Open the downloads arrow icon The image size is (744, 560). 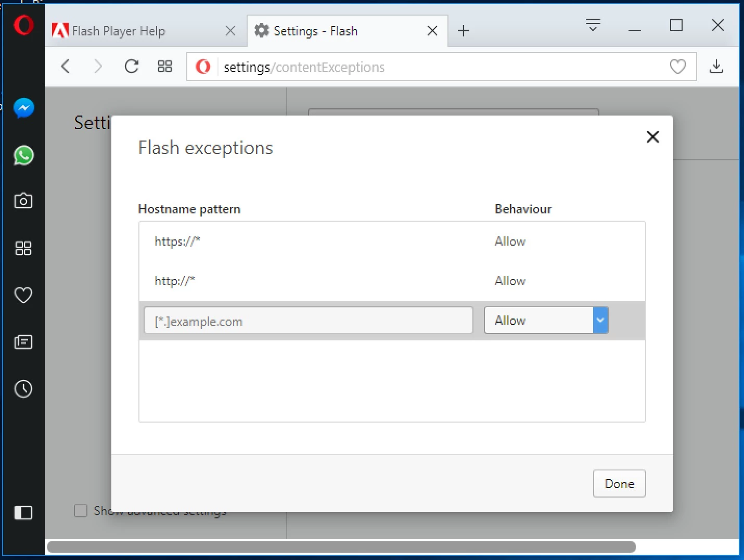pos(716,66)
